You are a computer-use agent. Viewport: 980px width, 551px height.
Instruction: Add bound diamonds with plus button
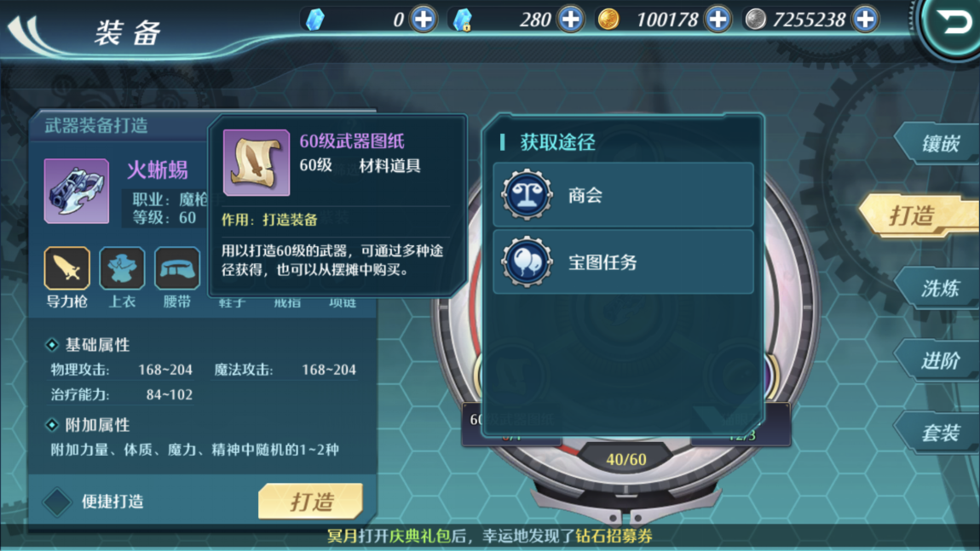[x=571, y=20]
